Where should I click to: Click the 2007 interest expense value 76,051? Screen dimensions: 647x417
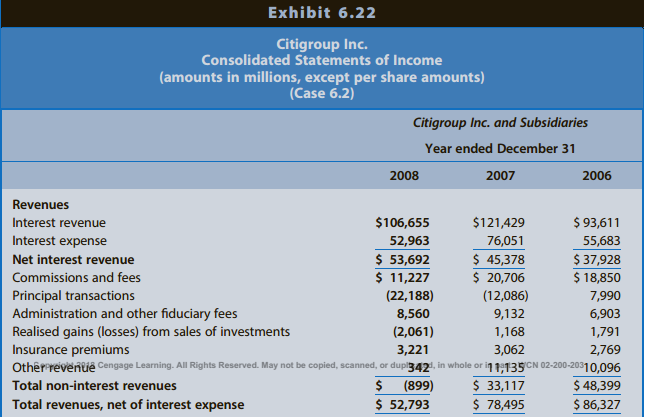pyautogui.click(x=505, y=241)
